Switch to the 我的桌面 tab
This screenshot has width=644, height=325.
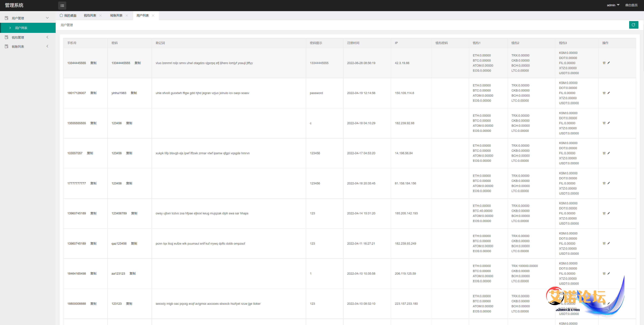pos(68,16)
